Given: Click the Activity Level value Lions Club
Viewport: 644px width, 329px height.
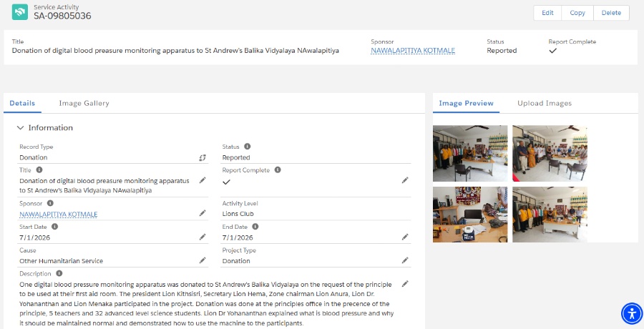Looking at the screenshot, I should [x=238, y=214].
